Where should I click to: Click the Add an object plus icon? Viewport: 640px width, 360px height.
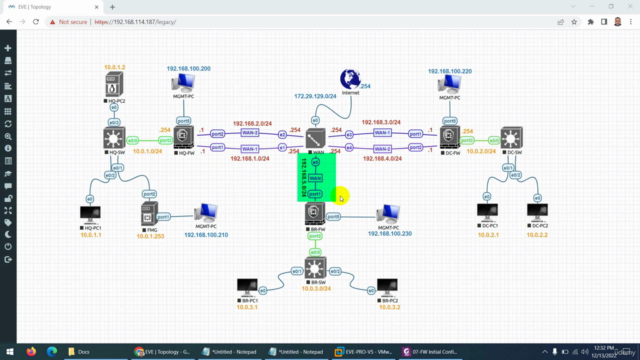8,48
